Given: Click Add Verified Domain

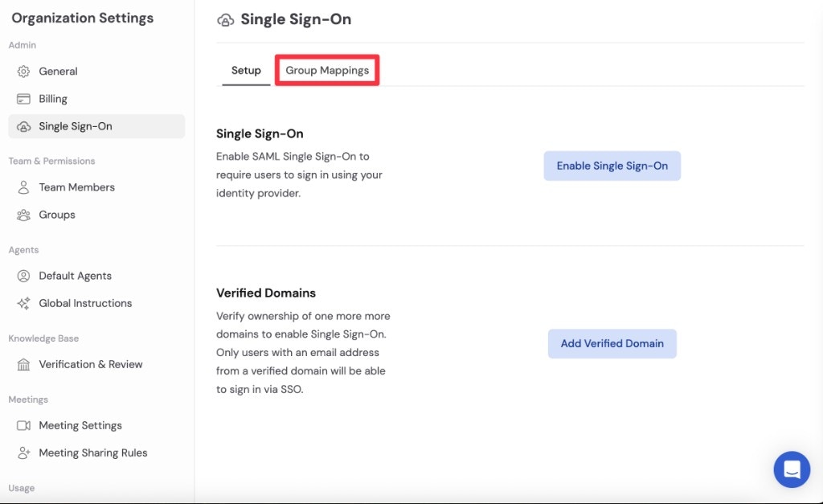Looking at the screenshot, I should pyautogui.click(x=612, y=343).
